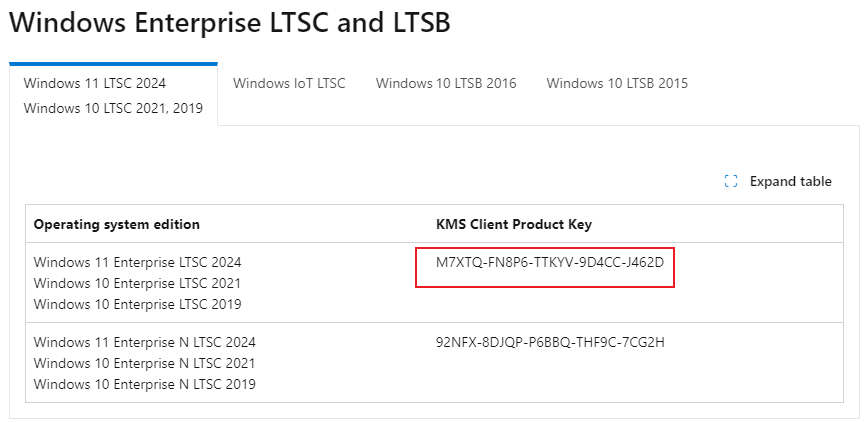Select the Windows 11 LTSC 2024 tab
The height and width of the screenshot is (422, 868).
point(95,83)
